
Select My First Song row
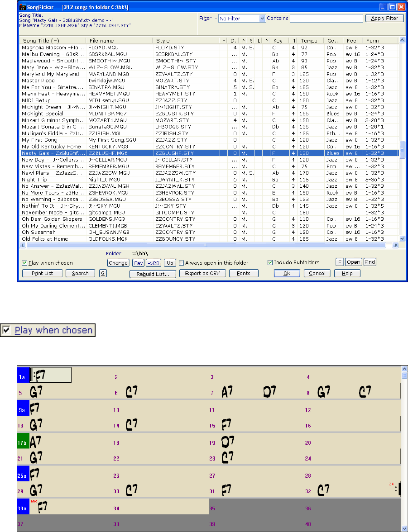(210, 140)
